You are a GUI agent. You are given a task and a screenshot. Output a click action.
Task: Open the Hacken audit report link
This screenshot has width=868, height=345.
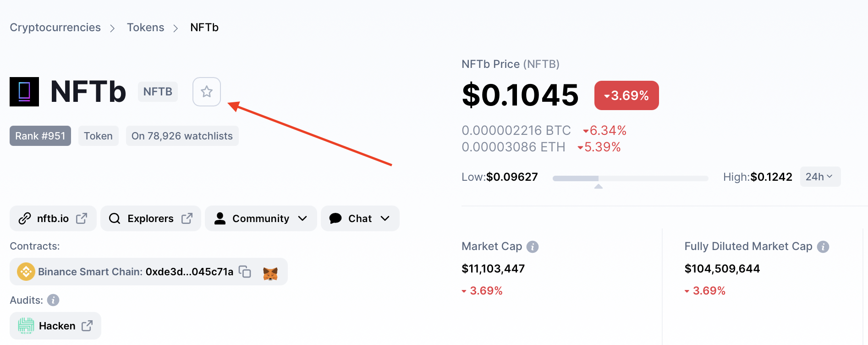[x=55, y=326]
